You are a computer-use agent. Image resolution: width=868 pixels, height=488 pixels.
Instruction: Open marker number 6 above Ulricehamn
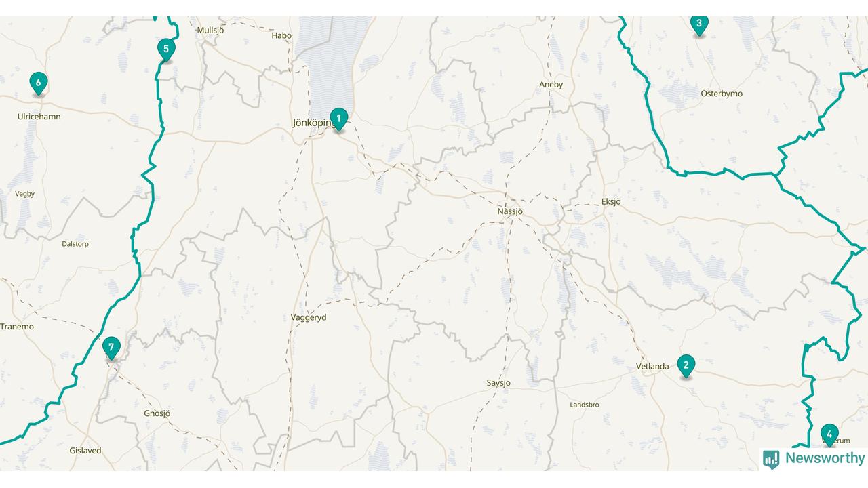point(39,84)
